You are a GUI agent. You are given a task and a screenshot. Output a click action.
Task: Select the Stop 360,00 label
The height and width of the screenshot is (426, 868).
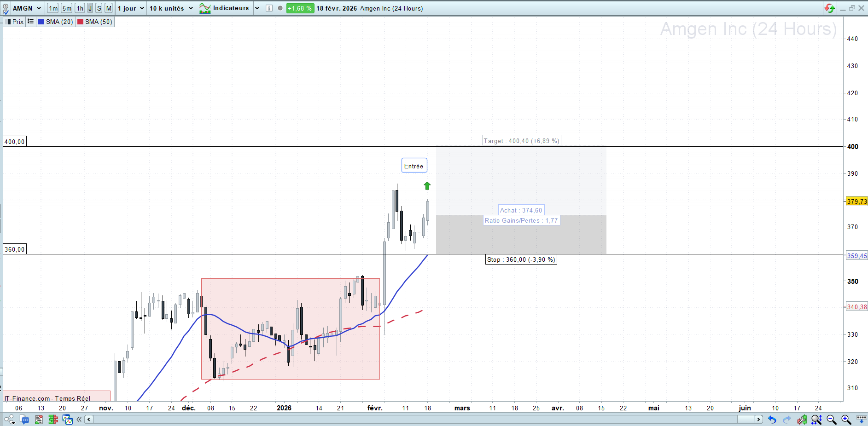click(521, 259)
